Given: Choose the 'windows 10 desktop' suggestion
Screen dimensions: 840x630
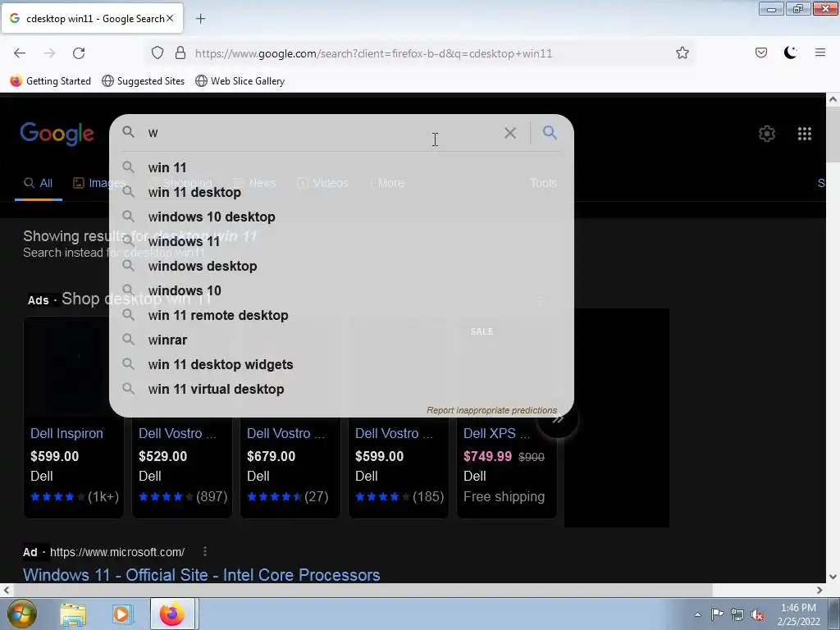Looking at the screenshot, I should 341,217.
